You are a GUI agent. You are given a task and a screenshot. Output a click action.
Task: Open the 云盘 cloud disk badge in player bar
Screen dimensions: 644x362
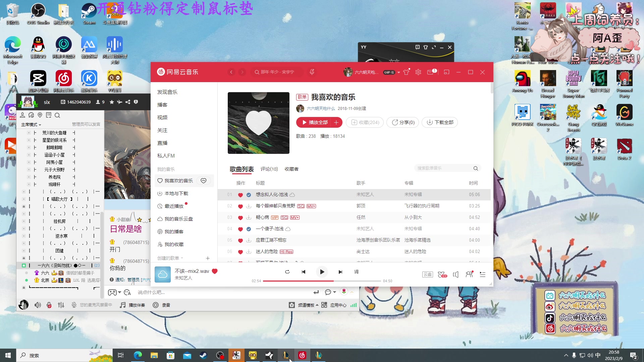click(427, 275)
